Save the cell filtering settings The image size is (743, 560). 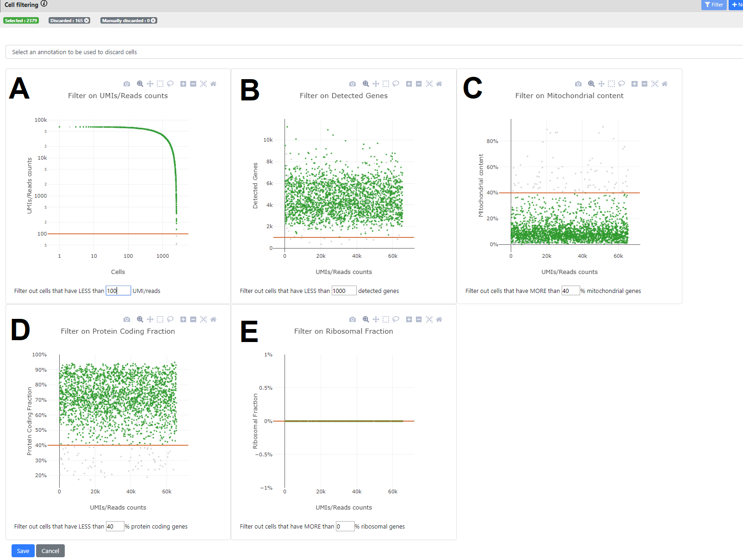pyautogui.click(x=23, y=551)
